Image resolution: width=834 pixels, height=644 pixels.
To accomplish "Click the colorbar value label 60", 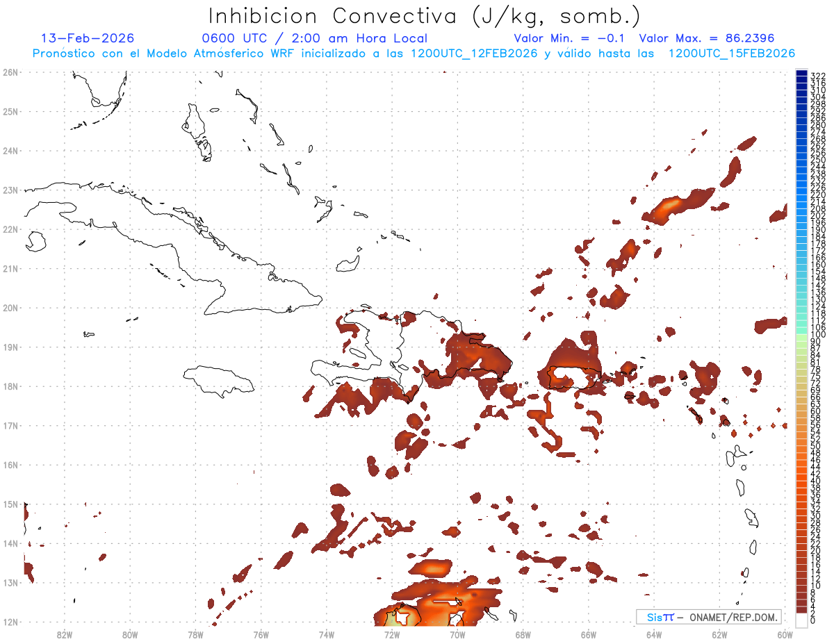I will 815,411.
